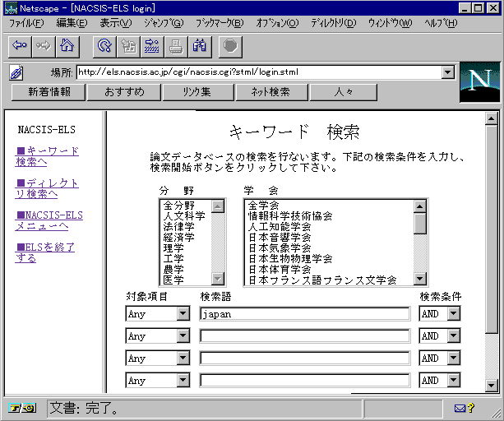Click the Print toolbar icon
504x421 pixels.
[176, 47]
